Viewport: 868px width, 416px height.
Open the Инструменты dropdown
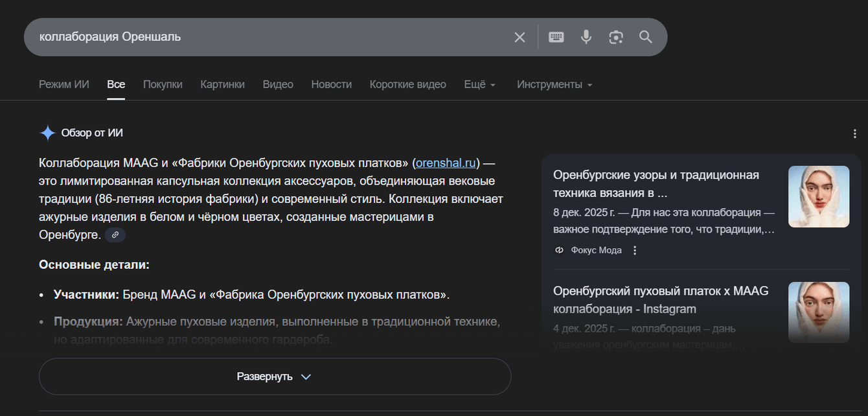(x=554, y=84)
